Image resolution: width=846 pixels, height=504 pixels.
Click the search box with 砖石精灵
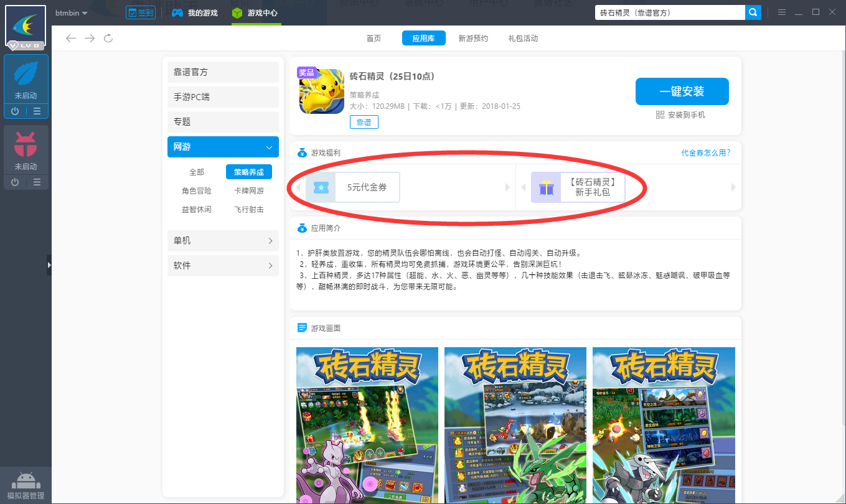[670, 12]
